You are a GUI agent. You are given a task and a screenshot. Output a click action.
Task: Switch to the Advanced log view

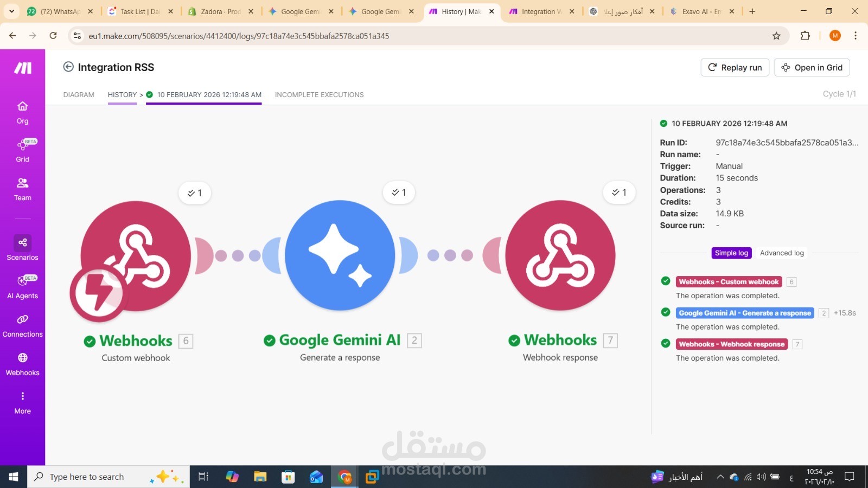tap(782, 253)
